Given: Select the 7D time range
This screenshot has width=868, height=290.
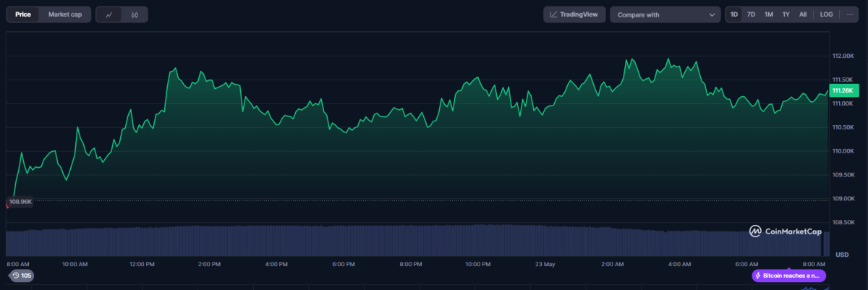Looking at the screenshot, I should tap(752, 14).
